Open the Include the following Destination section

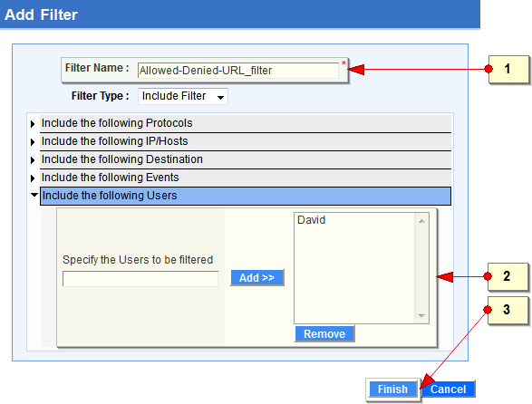tap(246, 159)
